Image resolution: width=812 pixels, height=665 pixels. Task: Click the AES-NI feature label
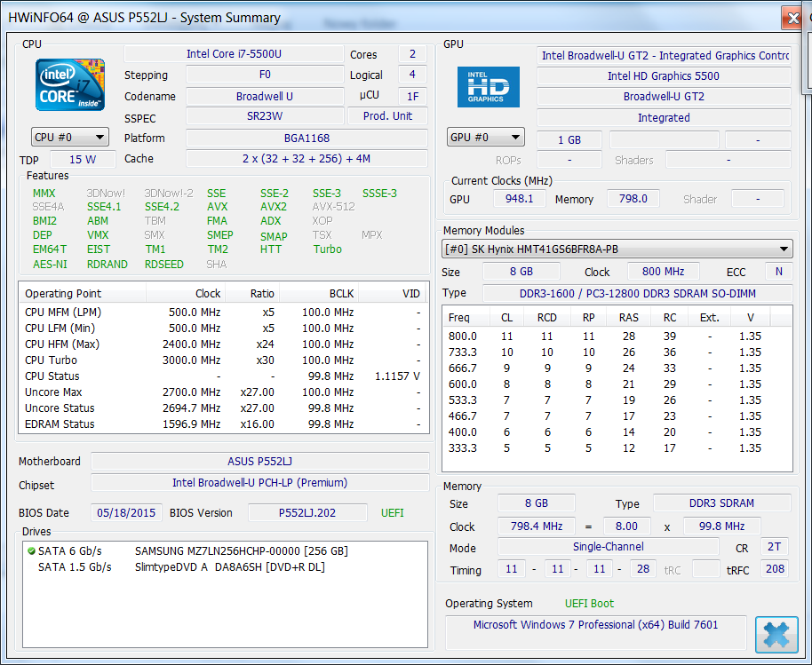coord(50,265)
